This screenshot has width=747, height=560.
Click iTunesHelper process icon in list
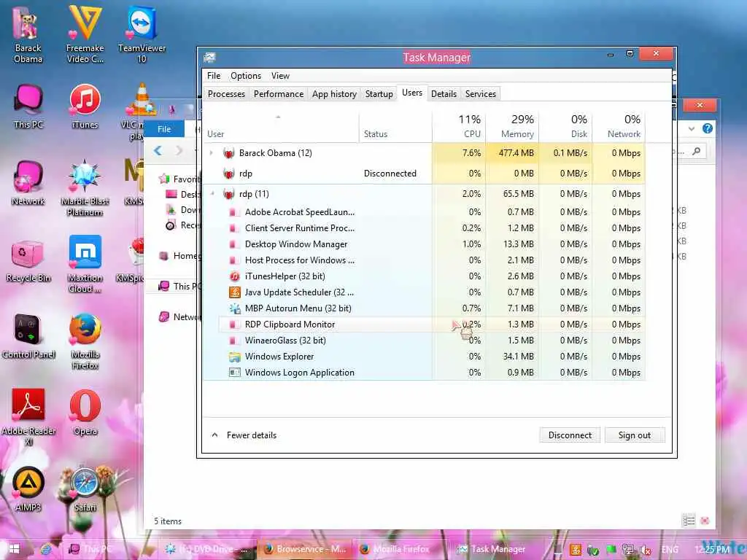pos(234,276)
